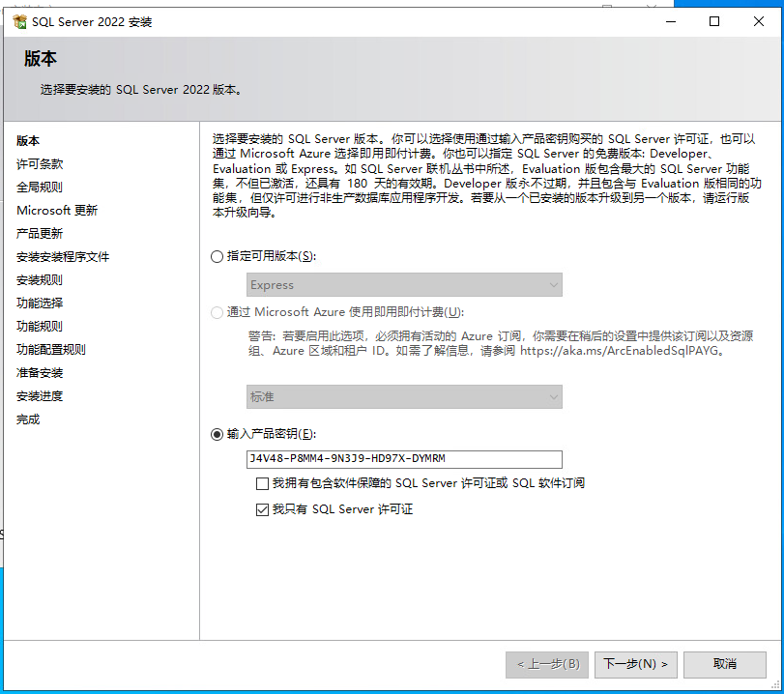
Task: Open the 标准 edition dropdown
Action: click(x=404, y=396)
